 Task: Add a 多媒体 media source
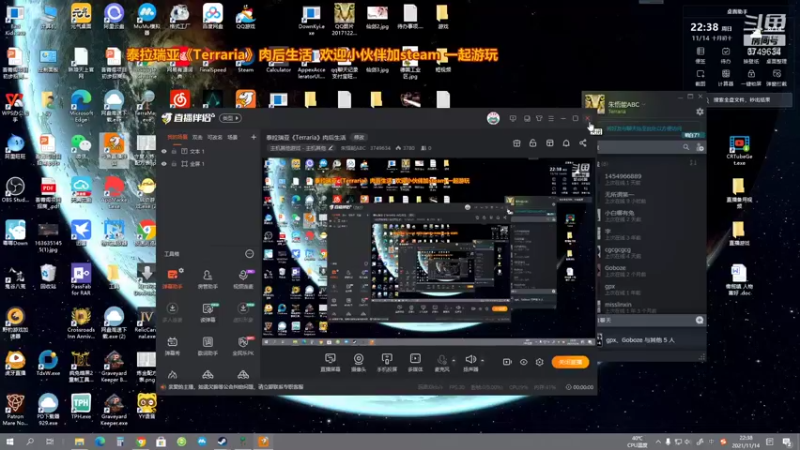click(x=415, y=362)
